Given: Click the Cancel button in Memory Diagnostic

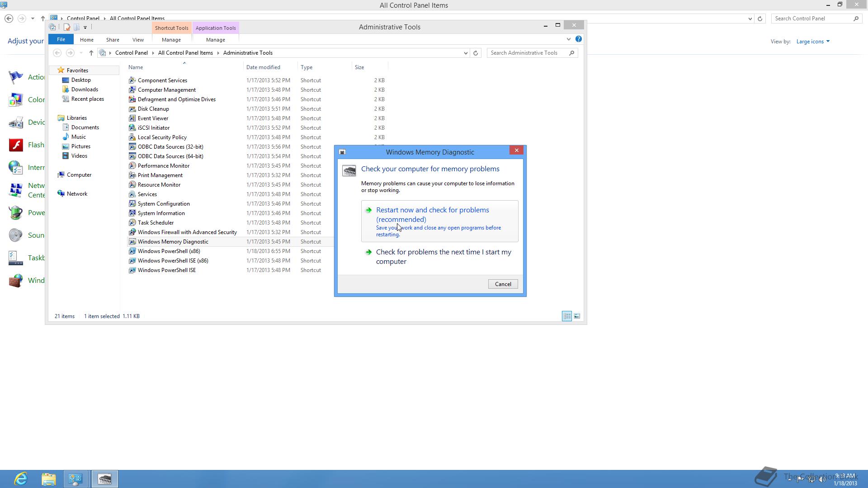Looking at the screenshot, I should [503, 284].
